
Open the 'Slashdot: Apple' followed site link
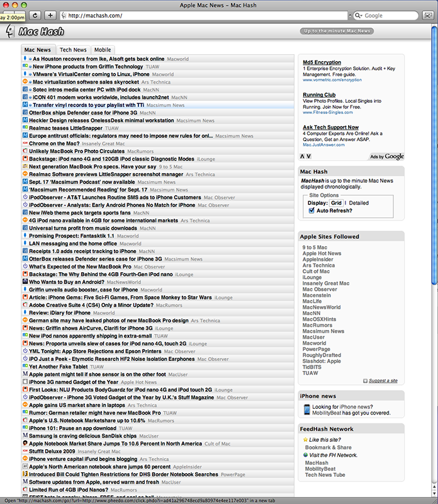click(x=322, y=361)
